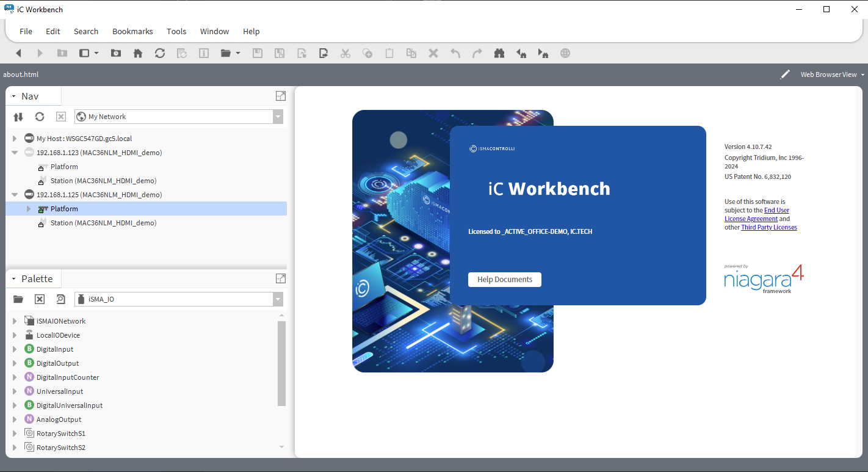Image resolution: width=868 pixels, height=472 pixels.
Task: Click the Help Documents button
Action: [x=504, y=279]
